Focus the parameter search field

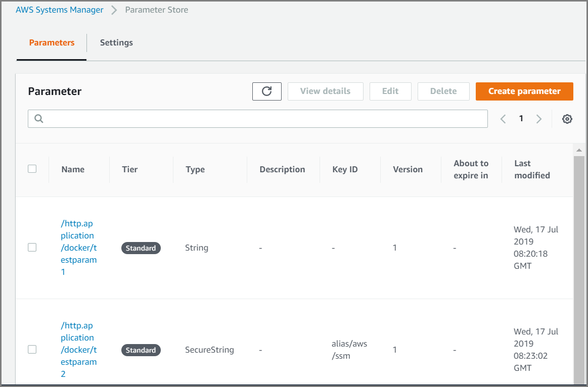click(263, 119)
